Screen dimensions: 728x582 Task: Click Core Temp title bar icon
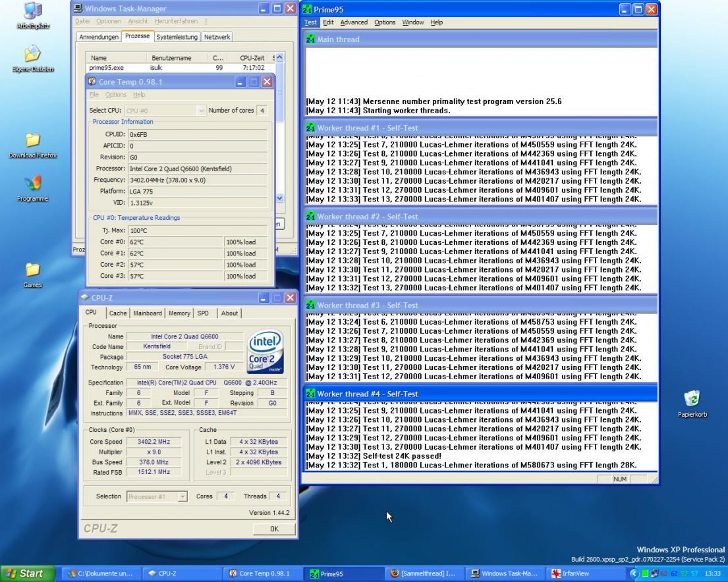point(92,82)
